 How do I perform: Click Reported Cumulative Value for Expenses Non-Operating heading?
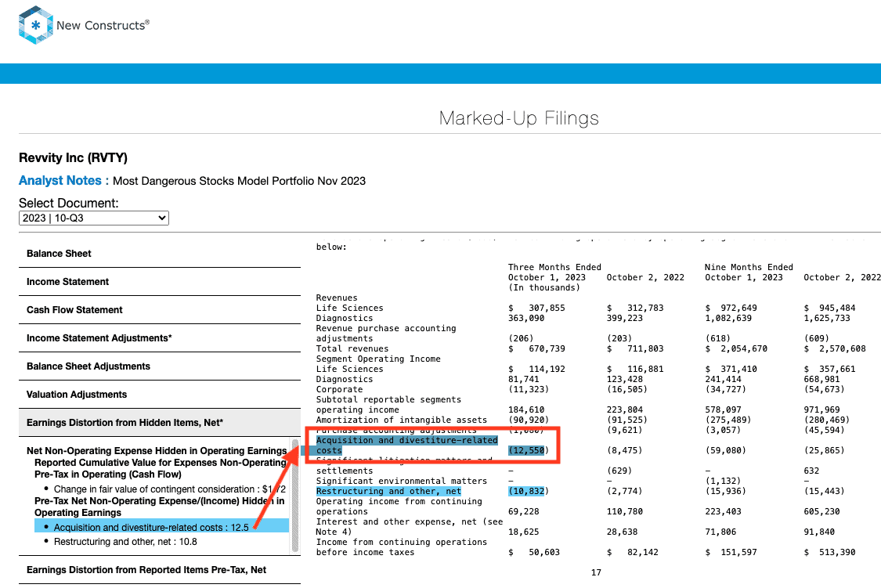[x=161, y=468]
